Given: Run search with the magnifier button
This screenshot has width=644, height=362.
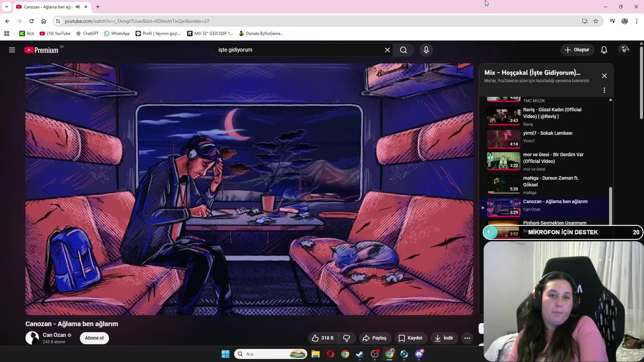Looking at the screenshot, I should 404,50.
